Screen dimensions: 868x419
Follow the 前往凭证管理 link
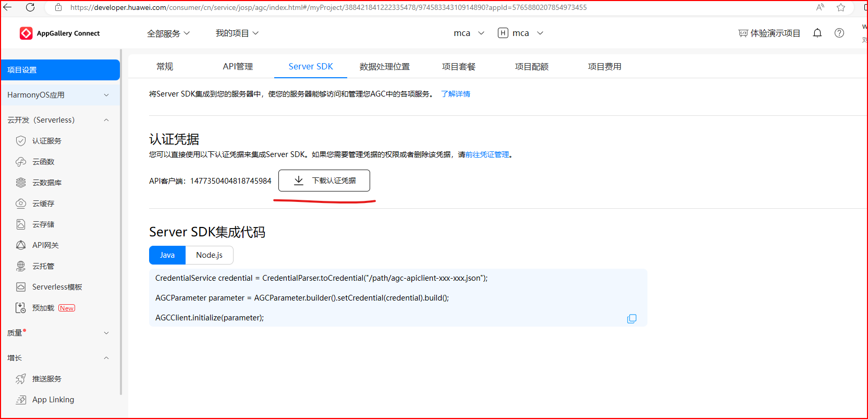coord(487,154)
